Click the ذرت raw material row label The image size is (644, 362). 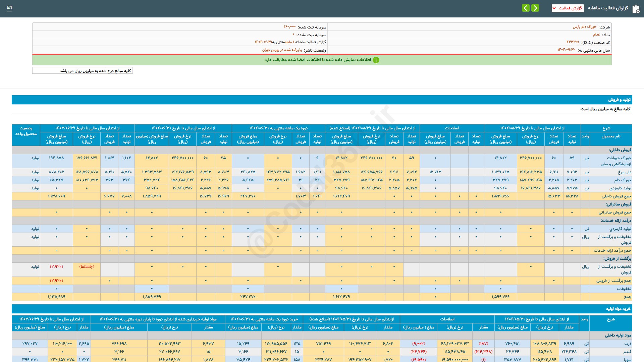coord(628,344)
